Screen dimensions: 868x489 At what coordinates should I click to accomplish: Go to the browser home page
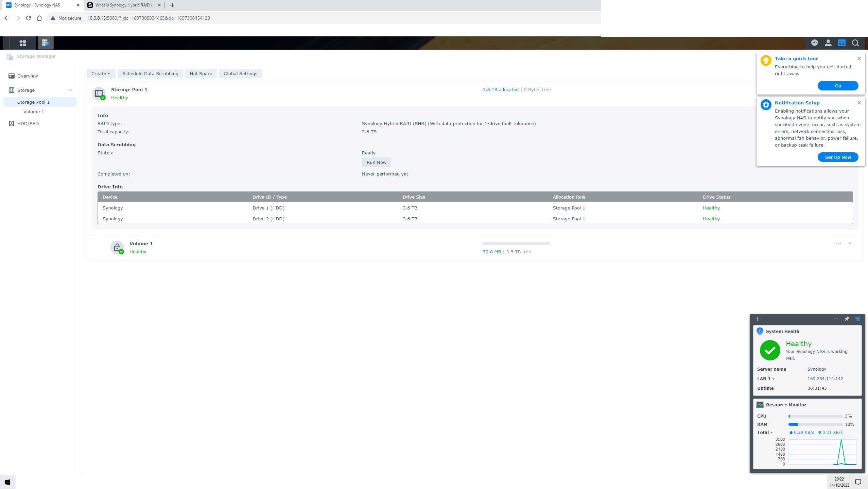point(39,18)
